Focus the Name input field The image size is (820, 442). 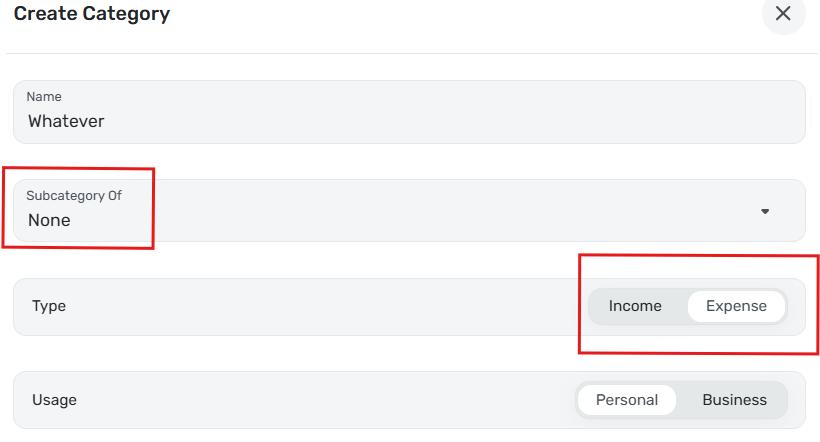(x=409, y=112)
